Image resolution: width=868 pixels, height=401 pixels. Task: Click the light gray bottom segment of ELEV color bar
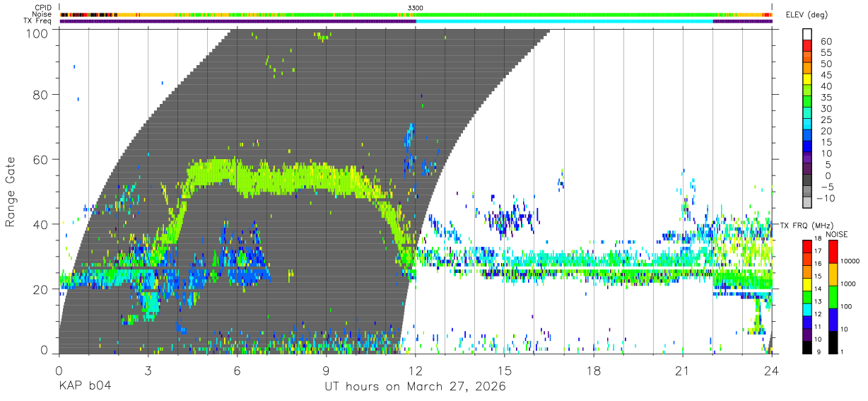tap(807, 204)
